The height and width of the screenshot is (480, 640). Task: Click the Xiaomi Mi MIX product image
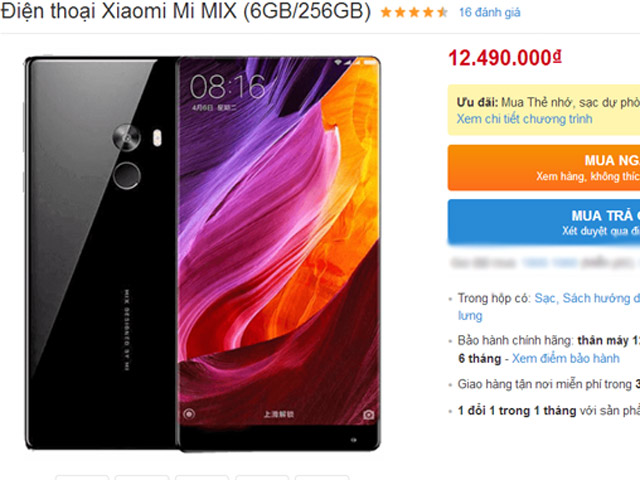point(203,254)
